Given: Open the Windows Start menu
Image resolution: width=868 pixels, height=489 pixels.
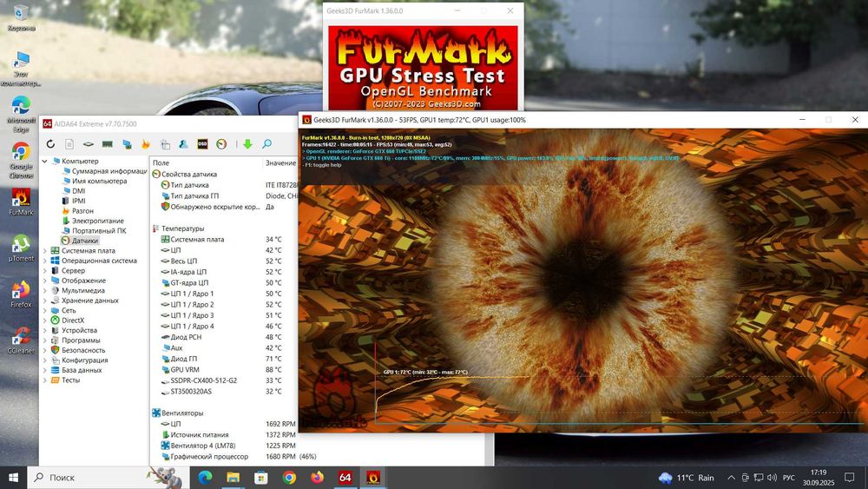Looking at the screenshot, I should coord(13,478).
